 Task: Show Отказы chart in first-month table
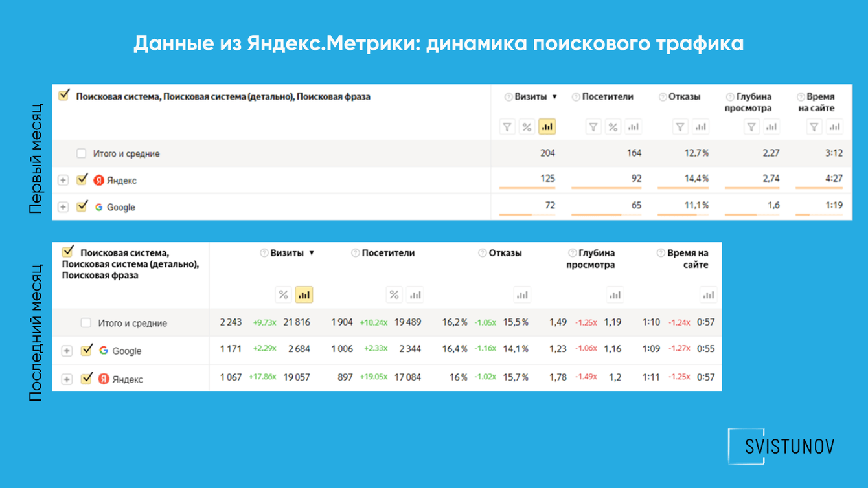tap(700, 127)
